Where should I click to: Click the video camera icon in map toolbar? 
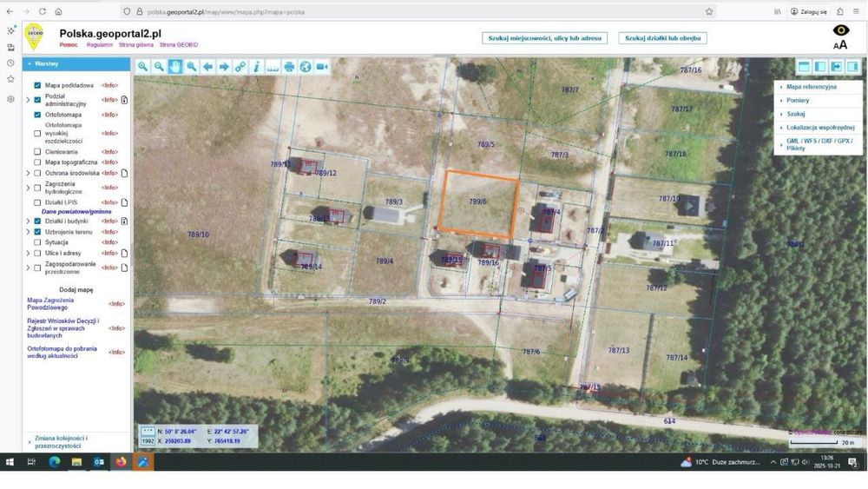322,67
